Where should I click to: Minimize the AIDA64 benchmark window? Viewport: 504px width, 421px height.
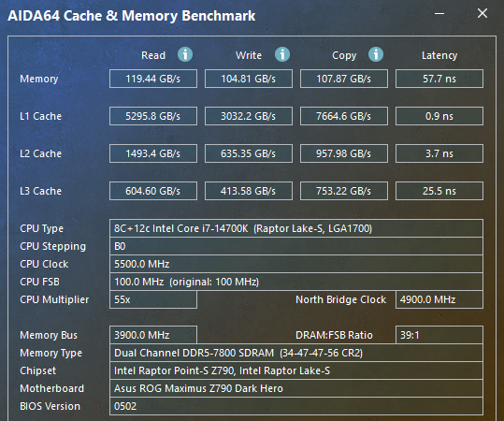pyautogui.click(x=439, y=13)
